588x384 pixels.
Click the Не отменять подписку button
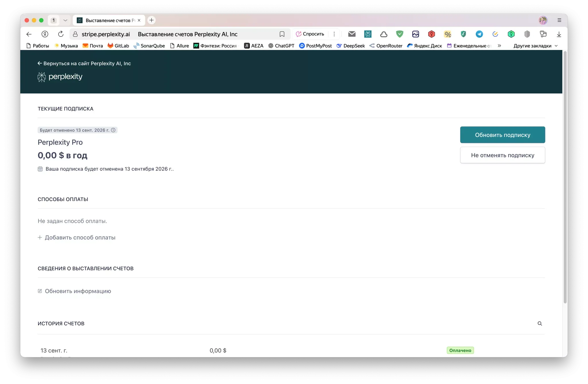(502, 155)
